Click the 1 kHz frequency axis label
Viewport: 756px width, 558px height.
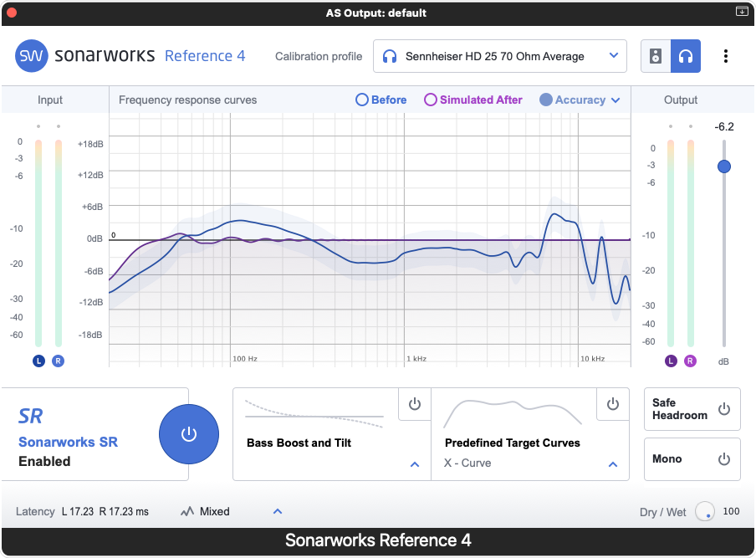coord(416,359)
